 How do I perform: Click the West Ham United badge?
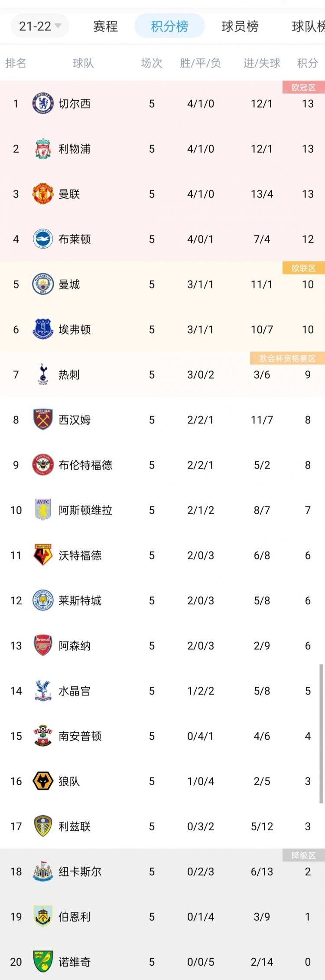pos(42,420)
